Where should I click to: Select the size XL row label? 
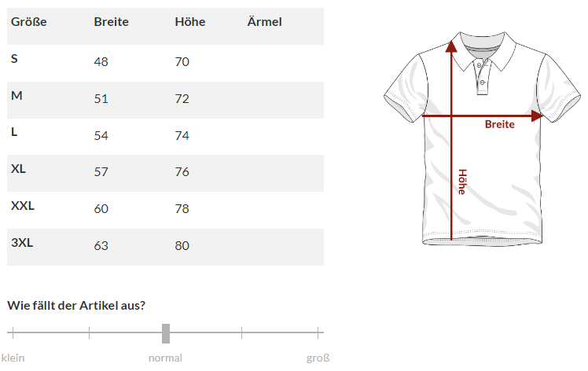tap(19, 169)
